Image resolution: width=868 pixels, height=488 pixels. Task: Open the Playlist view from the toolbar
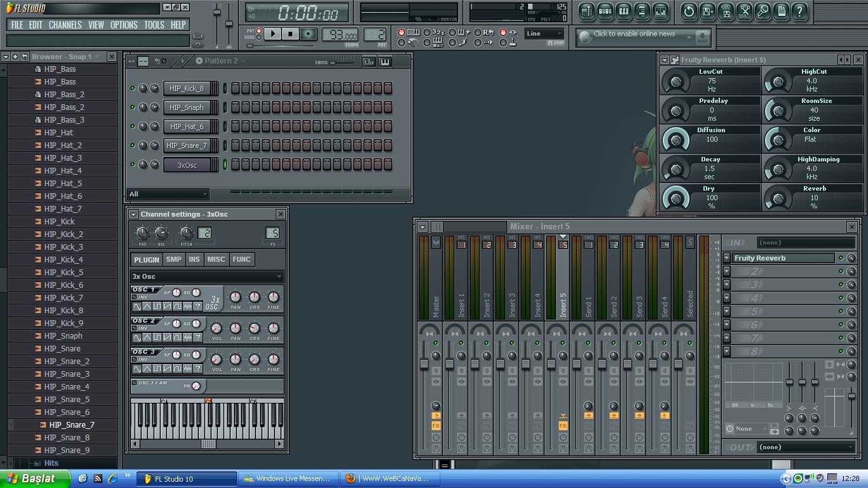[x=587, y=11]
